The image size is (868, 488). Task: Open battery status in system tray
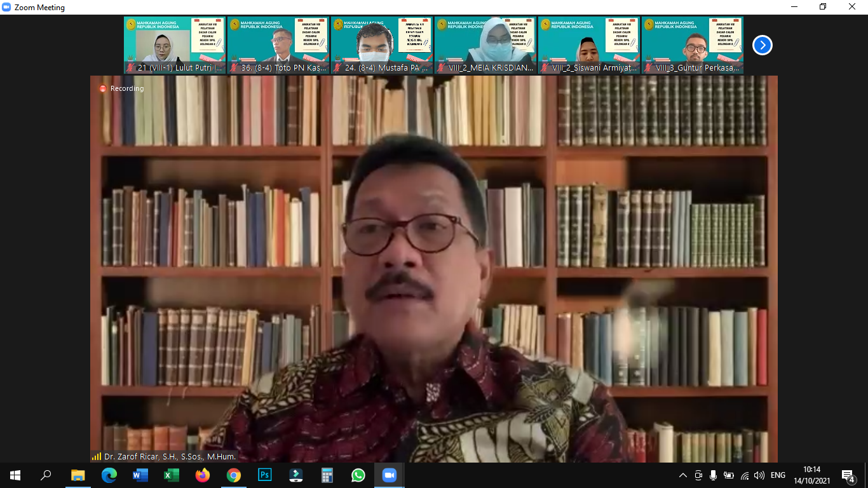[729, 475]
